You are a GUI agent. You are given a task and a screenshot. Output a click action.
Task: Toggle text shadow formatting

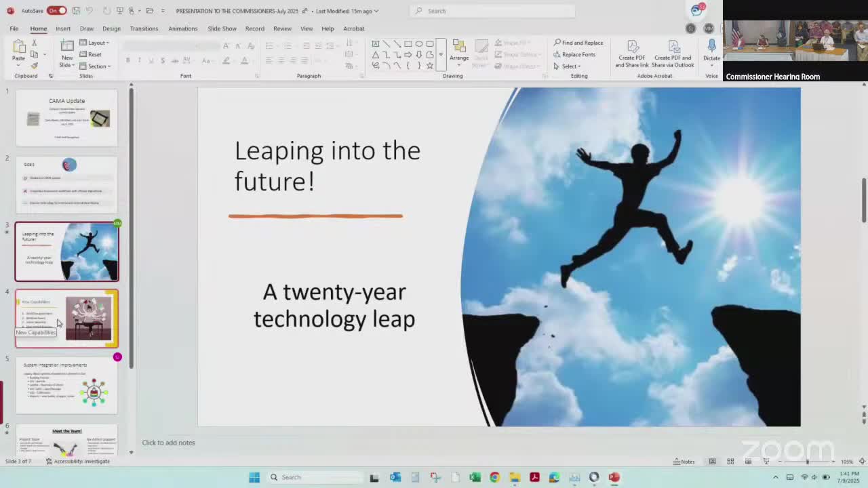pos(162,60)
